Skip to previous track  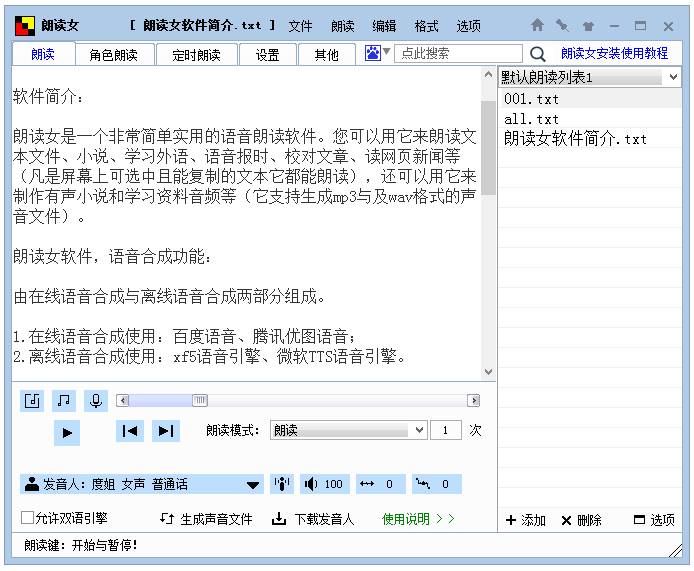pyautogui.click(x=129, y=431)
